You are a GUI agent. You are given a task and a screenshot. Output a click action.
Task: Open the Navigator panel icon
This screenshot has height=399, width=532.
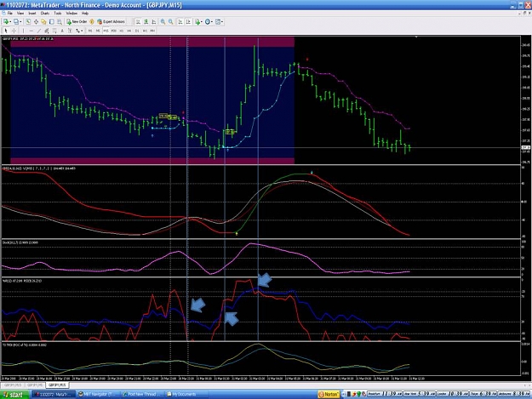(43, 22)
